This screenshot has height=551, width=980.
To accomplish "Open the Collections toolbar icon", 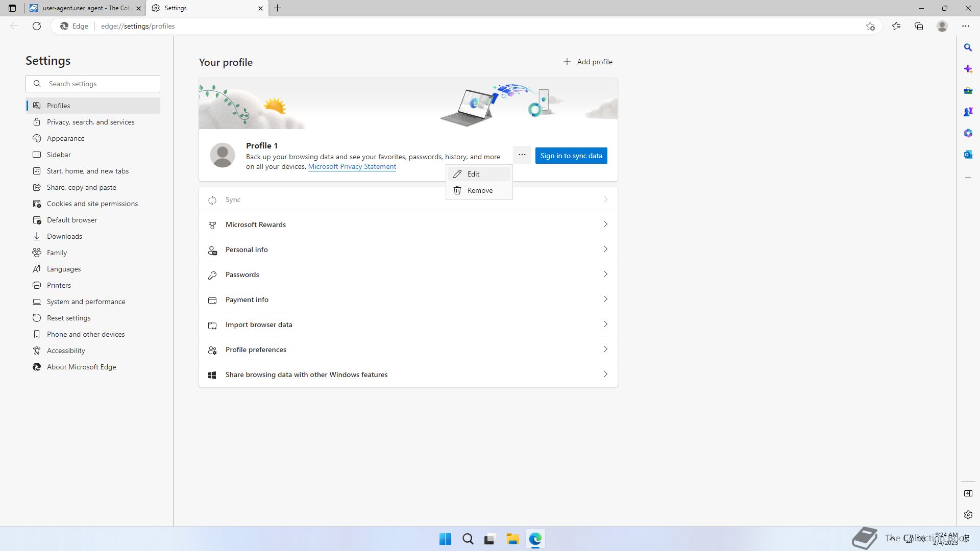I will click(919, 26).
